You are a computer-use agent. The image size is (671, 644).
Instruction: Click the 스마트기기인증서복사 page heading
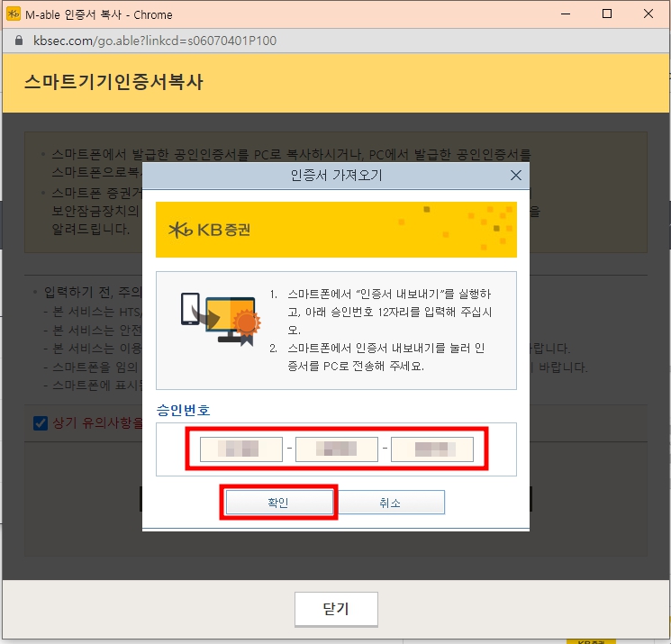coord(113,81)
